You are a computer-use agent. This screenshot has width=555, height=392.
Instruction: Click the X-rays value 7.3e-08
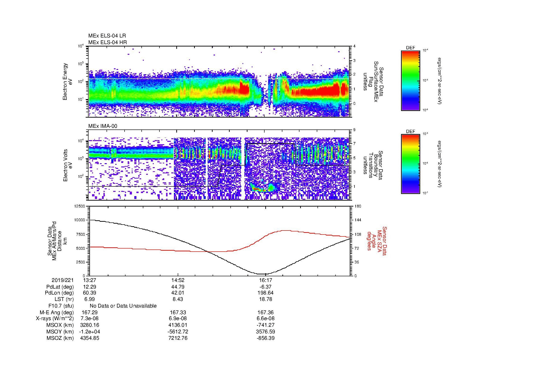(89, 319)
